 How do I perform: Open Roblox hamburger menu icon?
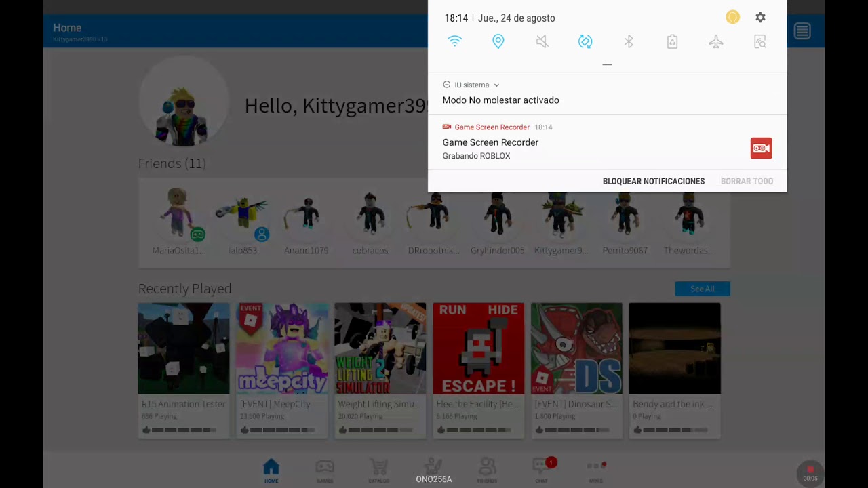pyautogui.click(x=802, y=31)
